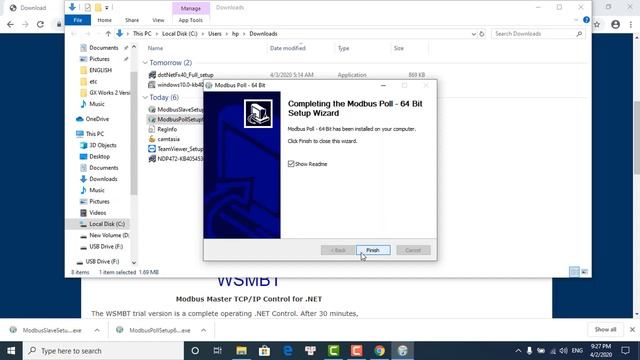
Task: Go back in Chrome browser
Action: tap(10, 24)
